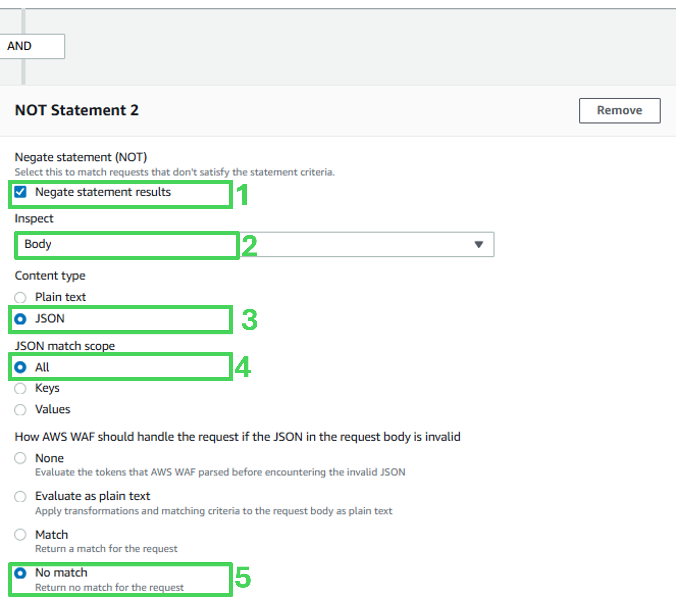Select JSON content type radio
The width and height of the screenshot is (676, 616).
click(x=20, y=319)
